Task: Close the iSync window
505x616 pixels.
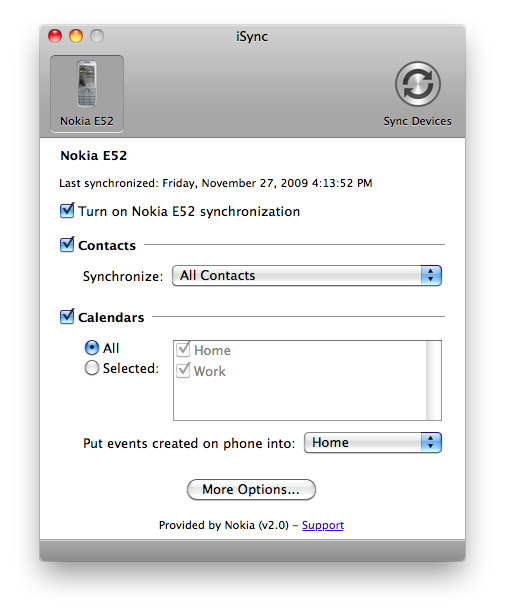Action: coord(55,36)
